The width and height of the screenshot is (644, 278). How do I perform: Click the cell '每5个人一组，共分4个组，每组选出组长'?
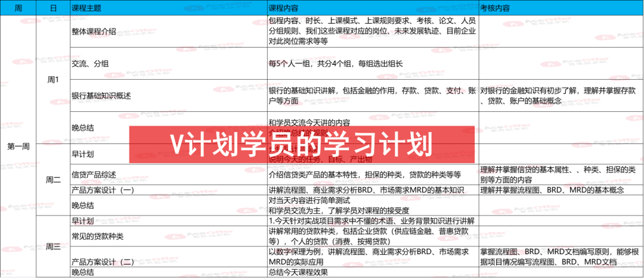pos(373,63)
